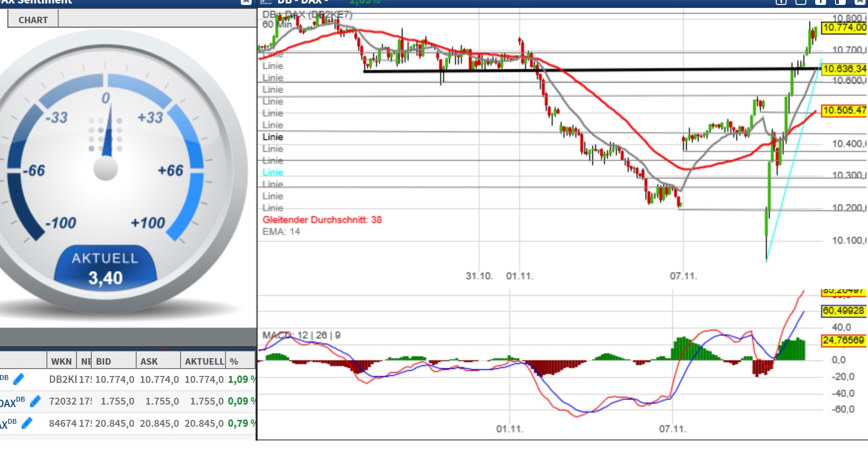Screen dimensions: 868x450
Task: Click the yellow 10.774,00 price label
Action: (x=845, y=29)
